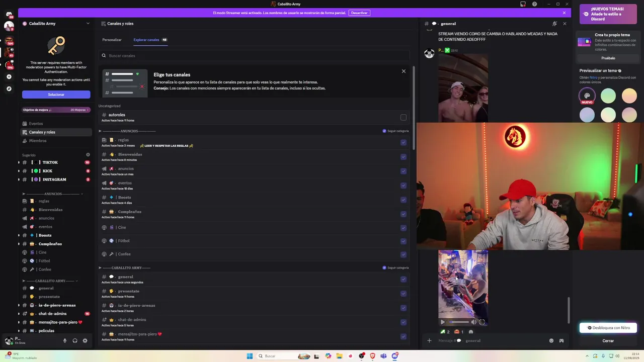Check the autoroles channel checkbox

tap(404, 118)
